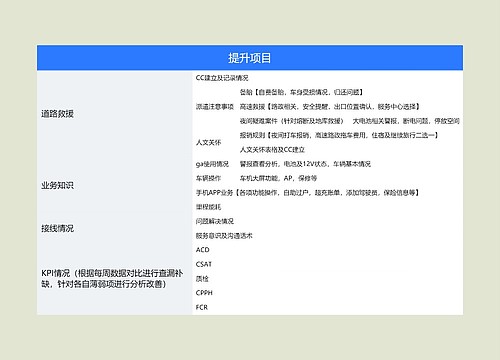500x360 pixels.
Task: Click the CSAT metric
Action: tap(204, 264)
